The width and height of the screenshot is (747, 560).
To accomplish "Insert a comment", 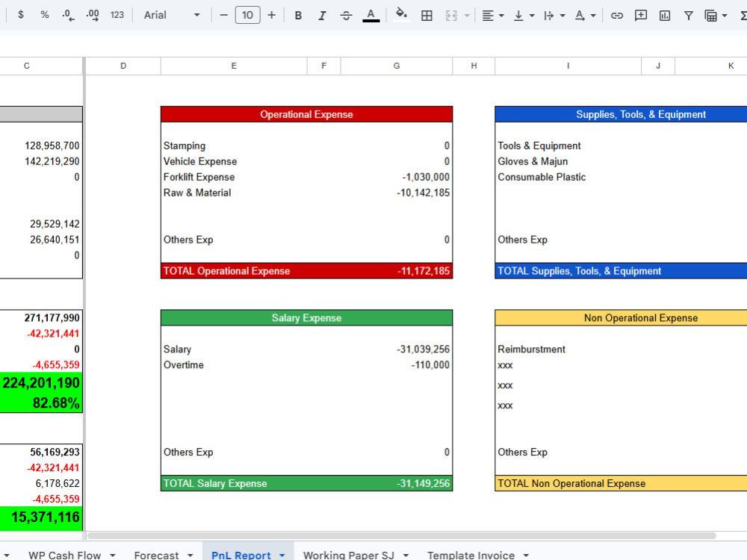I will (x=641, y=16).
